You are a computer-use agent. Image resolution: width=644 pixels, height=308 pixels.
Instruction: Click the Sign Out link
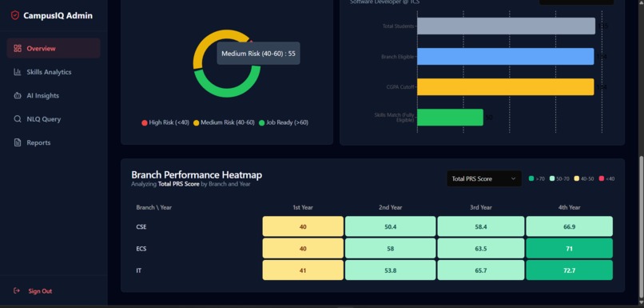pyautogui.click(x=40, y=291)
